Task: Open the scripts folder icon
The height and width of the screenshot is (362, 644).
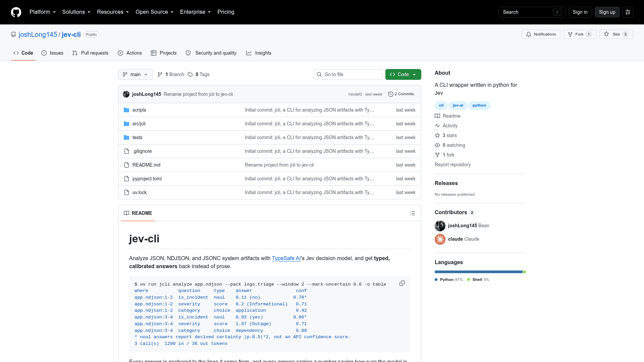Action: click(126, 110)
